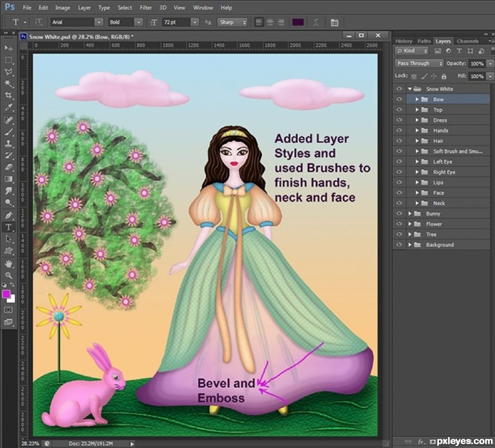Select the Gradient tool

coord(8,179)
